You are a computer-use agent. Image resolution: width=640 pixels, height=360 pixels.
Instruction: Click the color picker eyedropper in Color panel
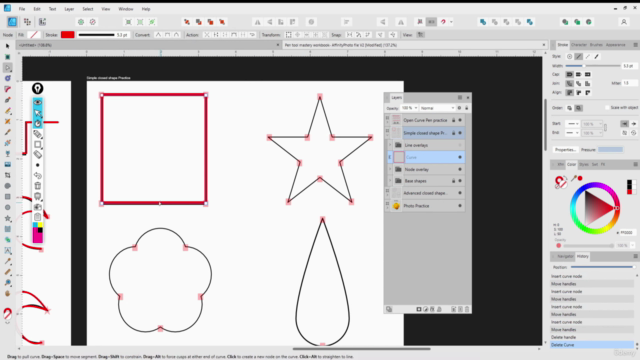click(574, 178)
